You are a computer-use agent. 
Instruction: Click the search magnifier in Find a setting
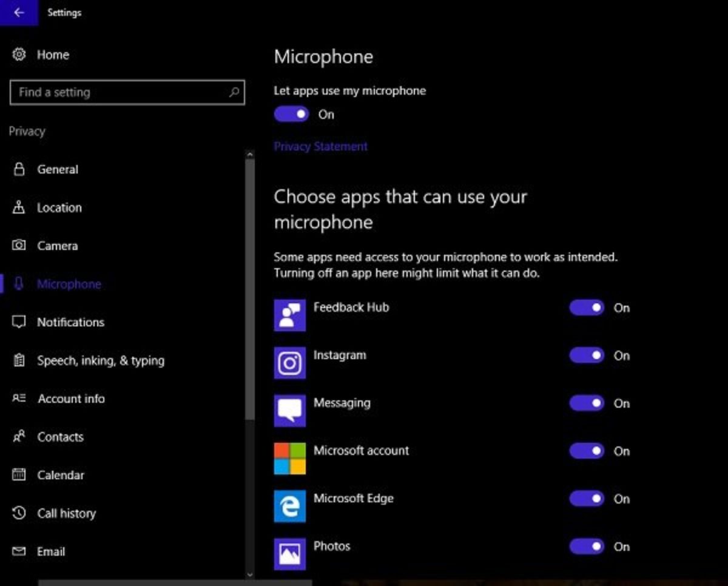click(234, 93)
